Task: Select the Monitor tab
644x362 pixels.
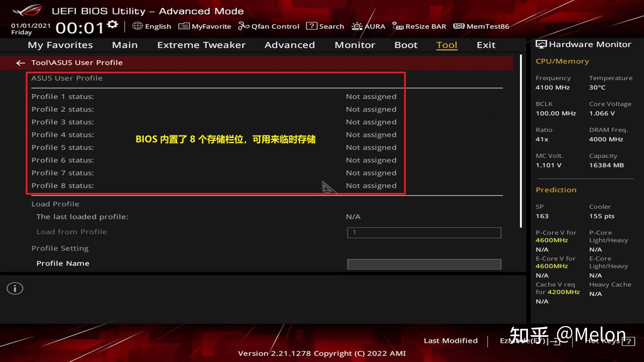Action: [355, 45]
